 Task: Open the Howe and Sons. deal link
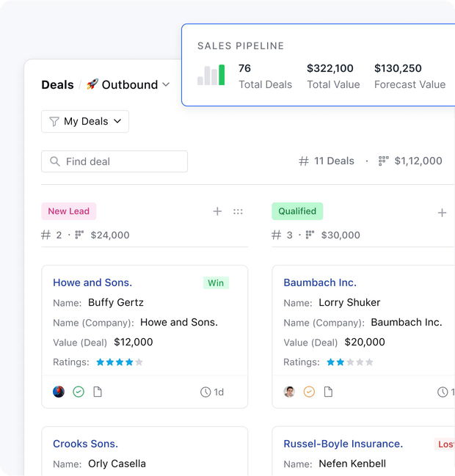point(92,282)
